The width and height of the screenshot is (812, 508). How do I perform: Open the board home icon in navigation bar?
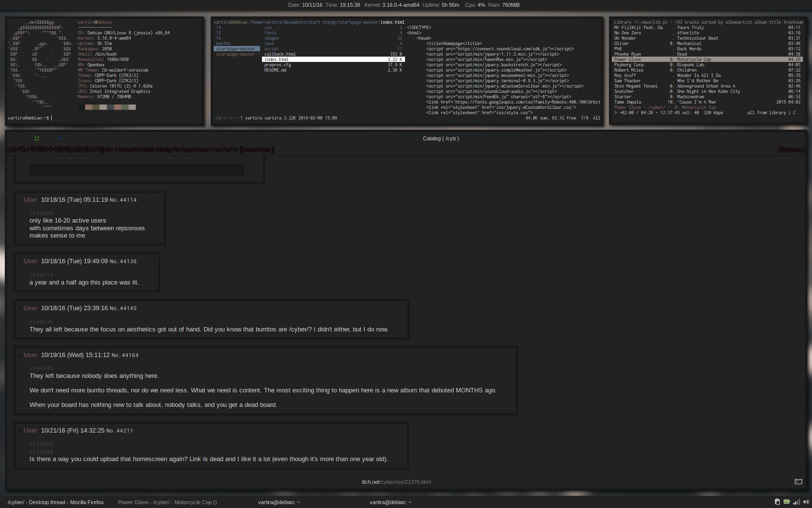pos(13,149)
